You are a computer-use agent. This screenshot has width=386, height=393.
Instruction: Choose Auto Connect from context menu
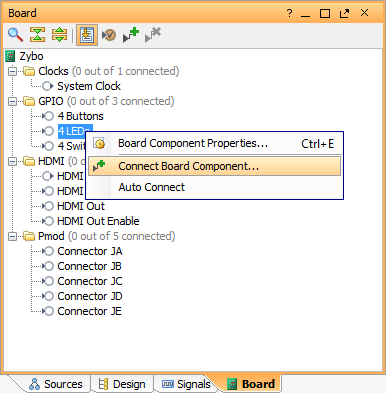point(215,187)
